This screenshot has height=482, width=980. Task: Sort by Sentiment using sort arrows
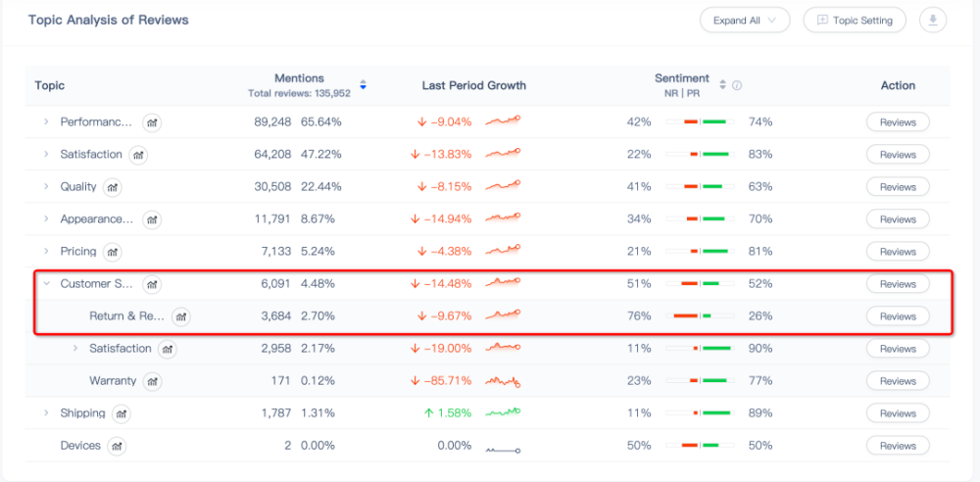pos(722,85)
